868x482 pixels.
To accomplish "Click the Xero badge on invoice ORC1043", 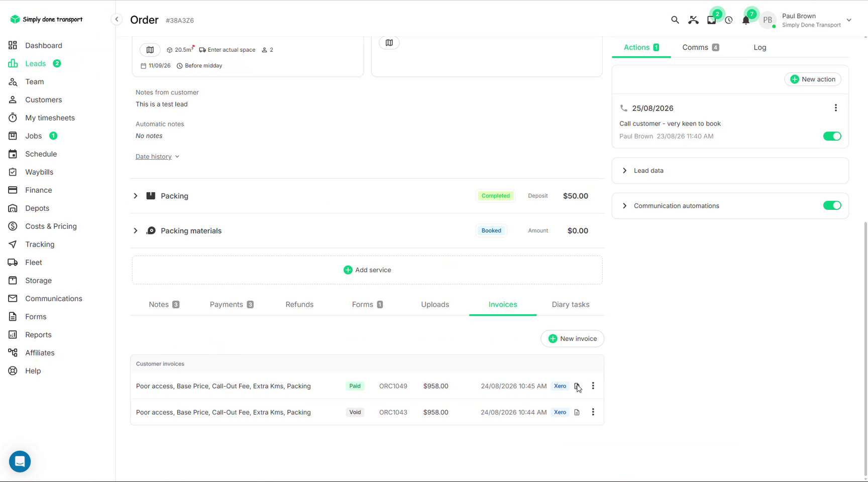I will pyautogui.click(x=560, y=412).
